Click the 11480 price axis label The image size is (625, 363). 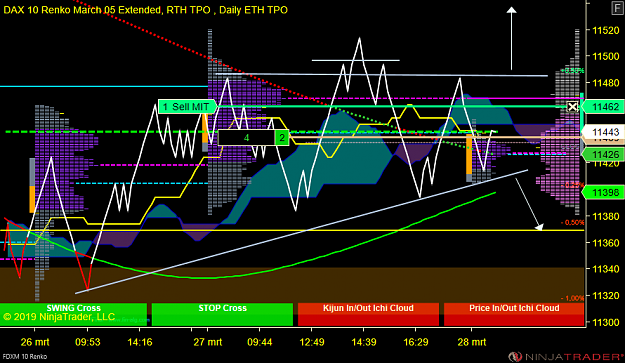click(606, 83)
